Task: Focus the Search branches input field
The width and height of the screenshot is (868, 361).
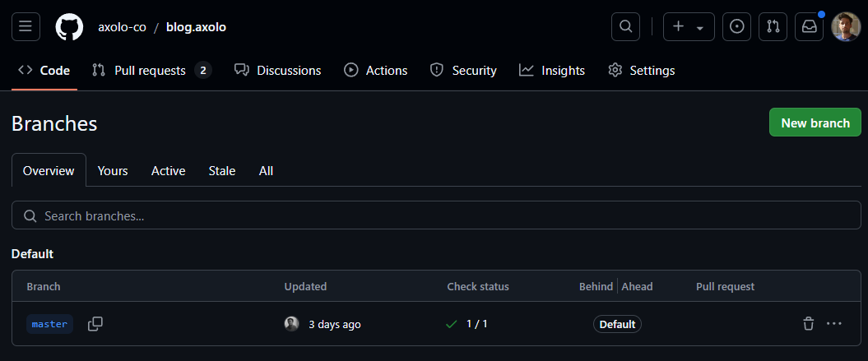Action: pos(436,216)
